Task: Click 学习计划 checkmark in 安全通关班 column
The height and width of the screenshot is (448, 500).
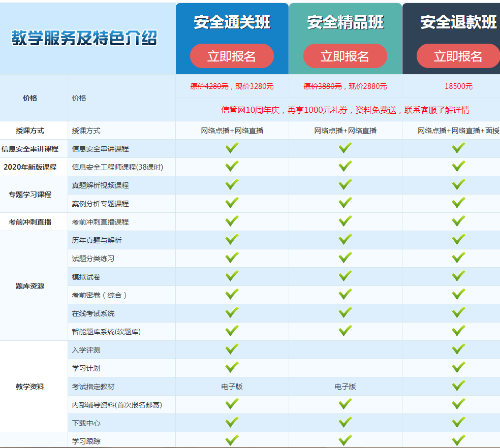Action: pyautogui.click(x=232, y=368)
